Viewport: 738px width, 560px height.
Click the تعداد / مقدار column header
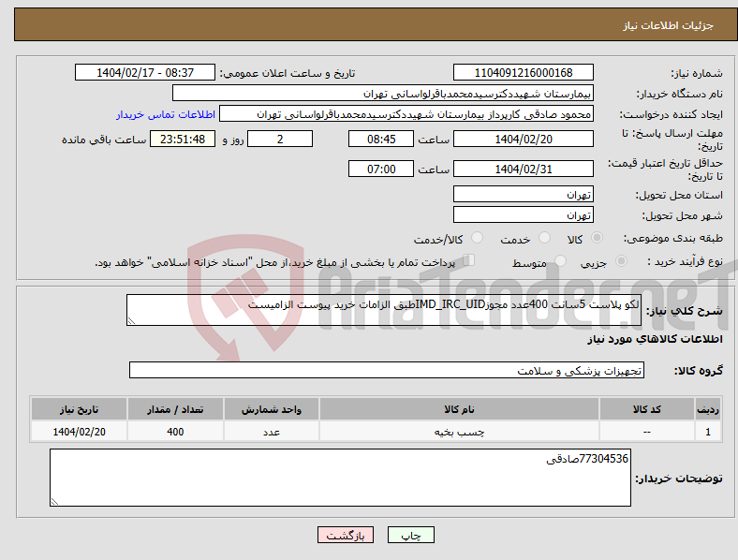click(x=175, y=409)
